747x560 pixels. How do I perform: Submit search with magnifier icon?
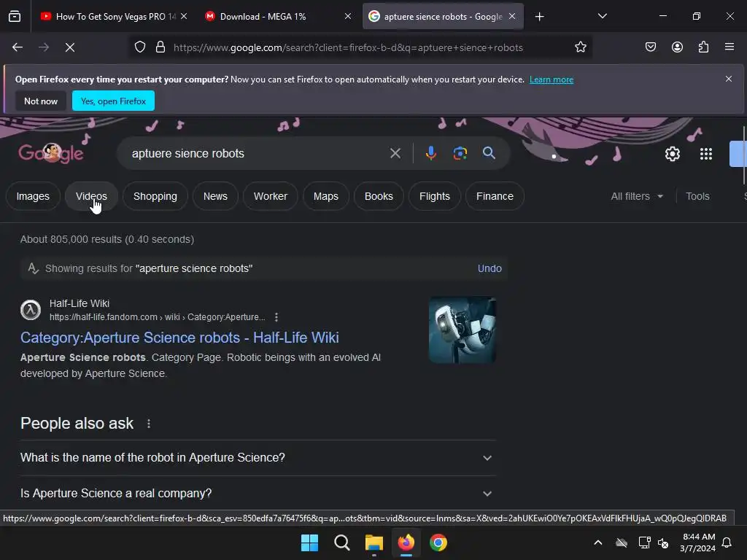[489, 153]
